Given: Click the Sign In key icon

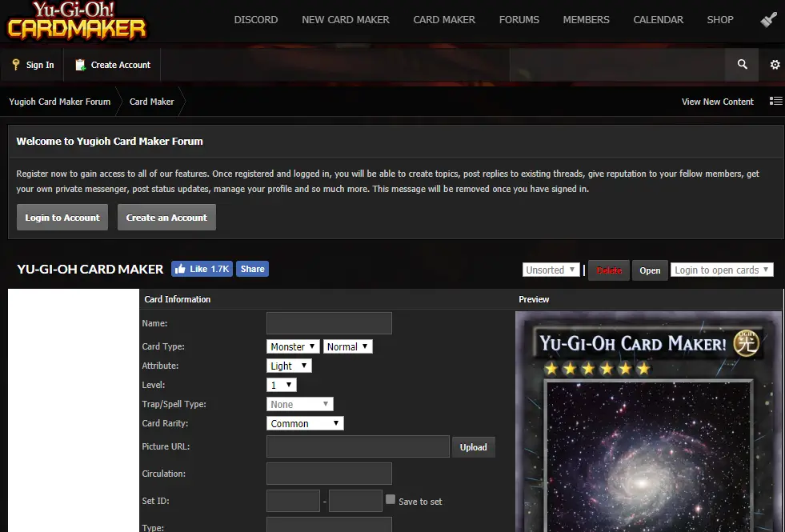Looking at the screenshot, I should [16, 65].
